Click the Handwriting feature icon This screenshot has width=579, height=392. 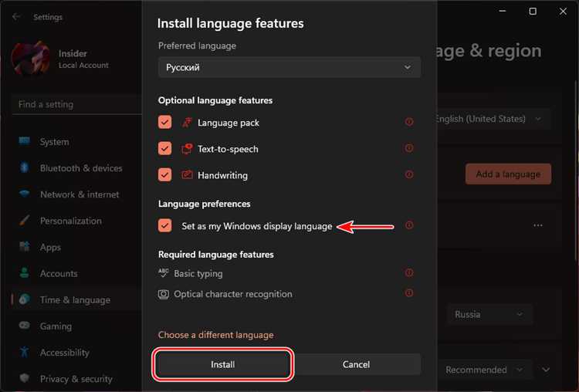(187, 175)
